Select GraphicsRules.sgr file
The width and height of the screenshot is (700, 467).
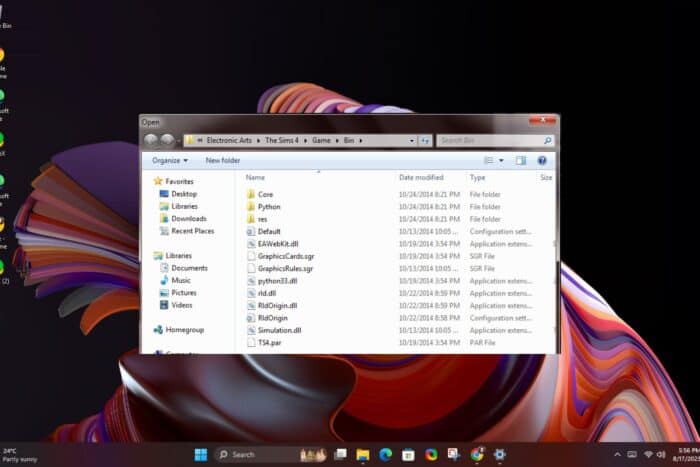[285, 268]
